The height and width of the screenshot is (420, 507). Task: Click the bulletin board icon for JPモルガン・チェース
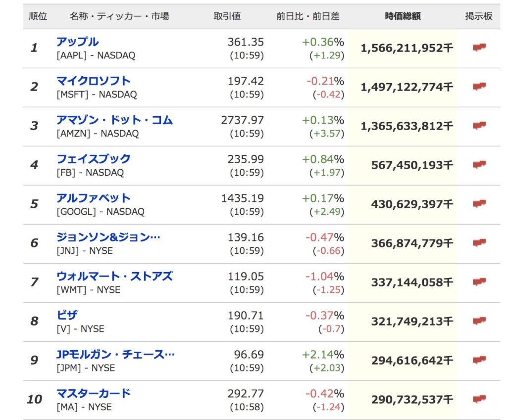pos(479,360)
